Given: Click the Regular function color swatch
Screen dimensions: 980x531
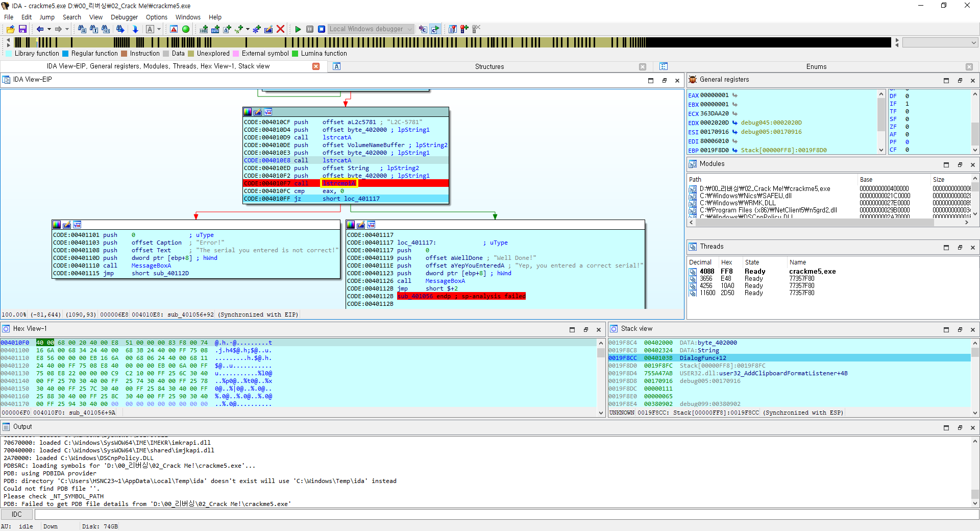Looking at the screenshot, I should pos(65,54).
